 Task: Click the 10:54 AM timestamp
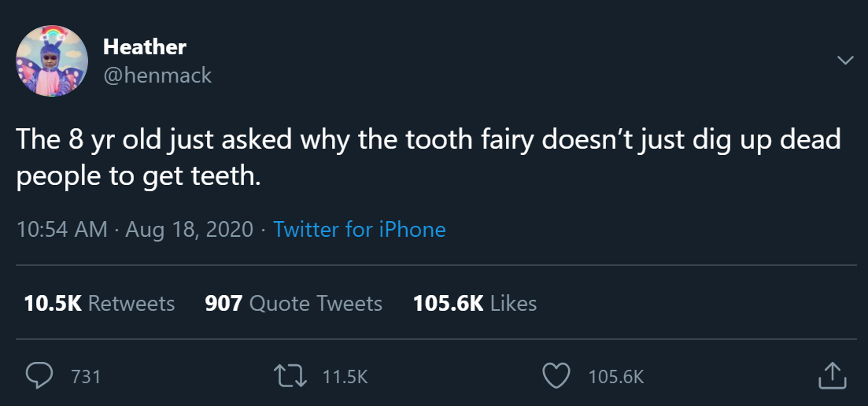coord(61,230)
